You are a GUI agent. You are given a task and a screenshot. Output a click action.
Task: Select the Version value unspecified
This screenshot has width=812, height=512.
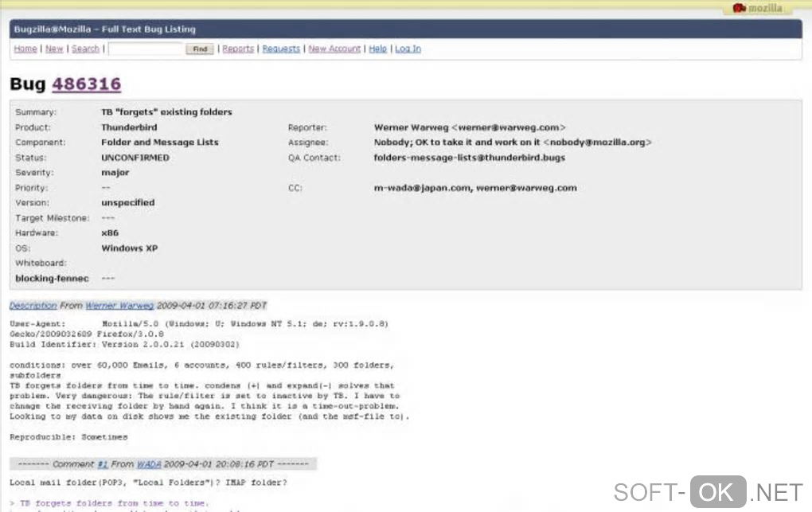click(128, 202)
